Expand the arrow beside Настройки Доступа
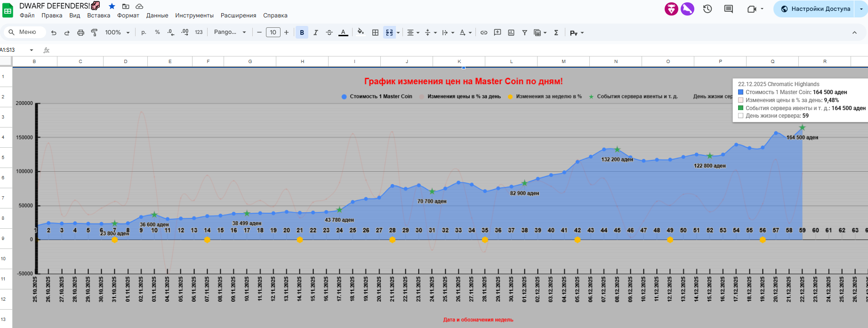Screen dimensions: 868x328 [x=861, y=9]
